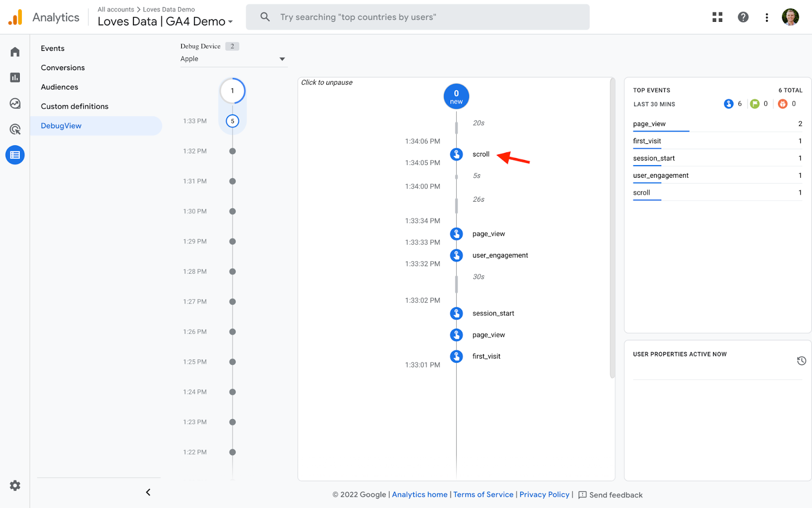Open the Advertising sidebar icon
Screen dimensions: 812x508
[15, 129]
